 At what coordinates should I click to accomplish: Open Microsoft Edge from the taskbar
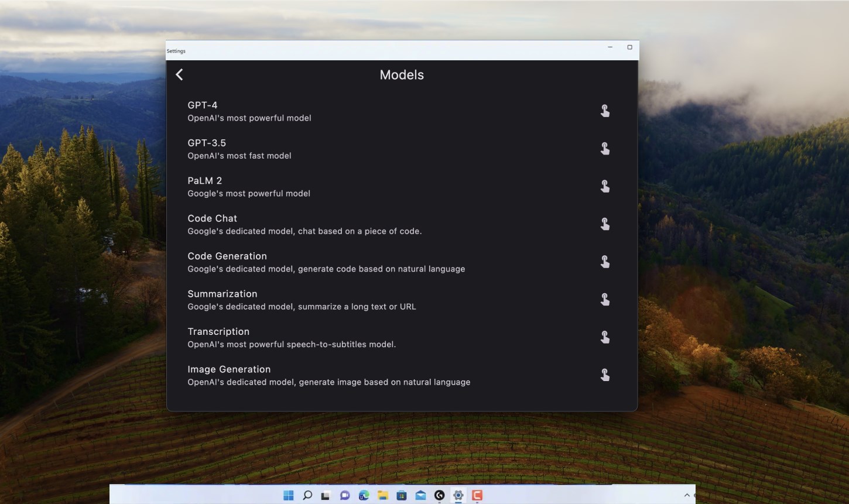[x=364, y=496]
